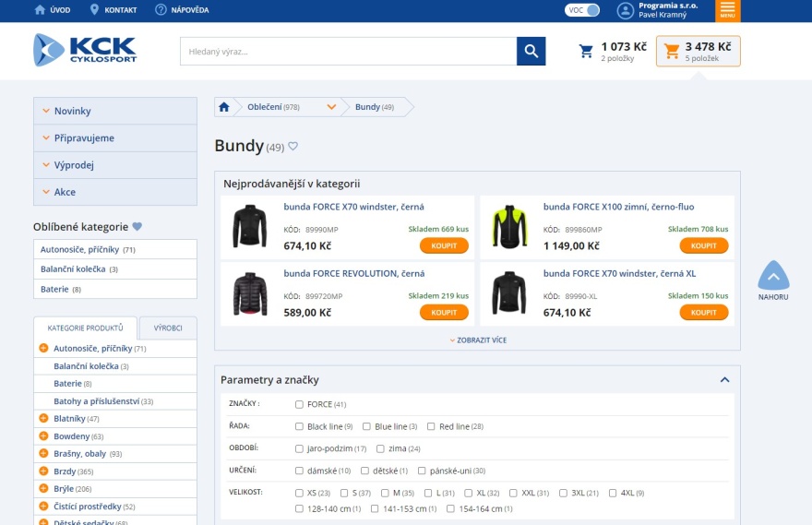The width and height of the screenshot is (812, 525).
Task: Open FORCE REVOLUTION jacket thumbnail
Action: pos(250,293)
